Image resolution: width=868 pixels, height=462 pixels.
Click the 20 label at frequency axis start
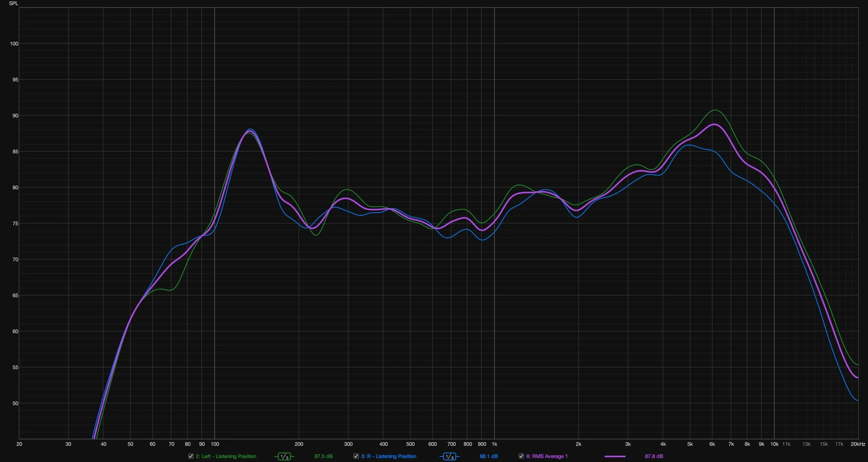(x=19, y=444)
